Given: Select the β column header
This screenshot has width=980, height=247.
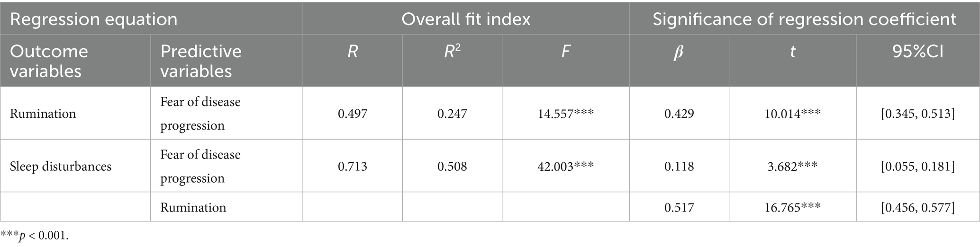Looking at the screenshot, I should [x=679, y=52].
